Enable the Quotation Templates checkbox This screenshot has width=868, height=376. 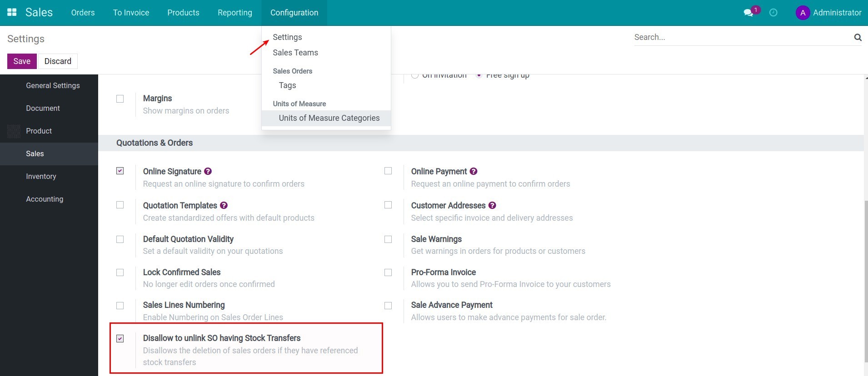(x=120, y=205)
